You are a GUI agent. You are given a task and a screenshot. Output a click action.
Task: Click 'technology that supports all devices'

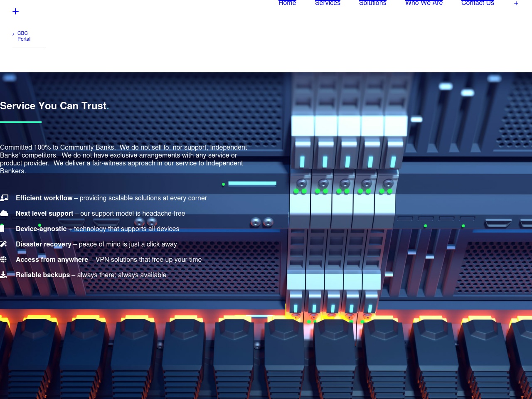127,229
